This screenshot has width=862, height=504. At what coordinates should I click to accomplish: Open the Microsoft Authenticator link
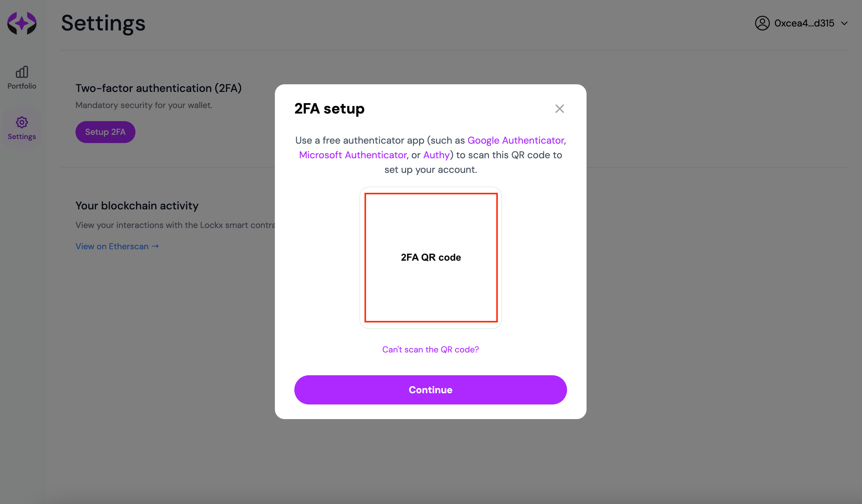[353, 155]
